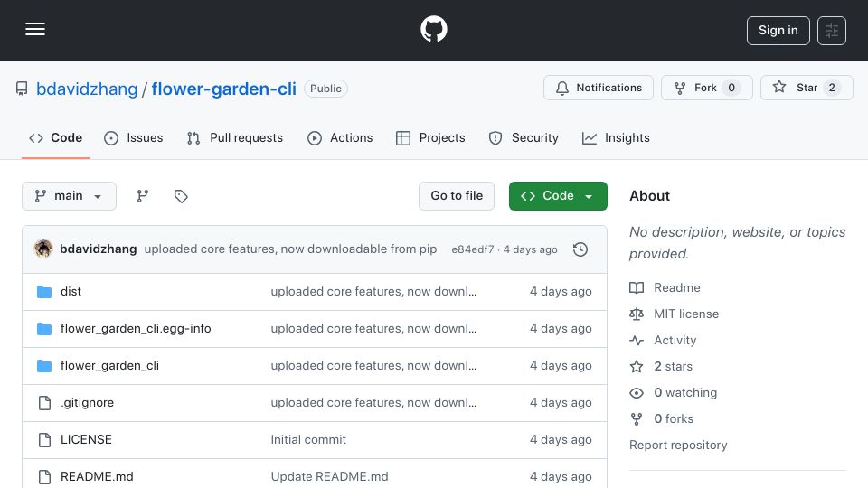868x488 pixels.
Task: Click bdavidzhang's avatar in commit row
Action: [43, 249]
